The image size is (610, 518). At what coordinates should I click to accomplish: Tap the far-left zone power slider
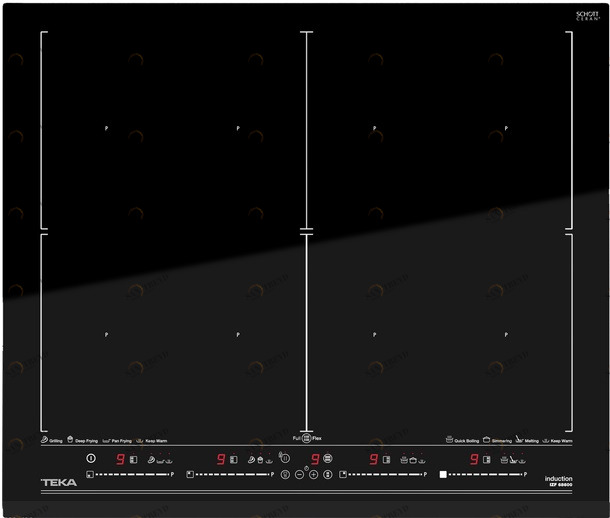[130, 474]
